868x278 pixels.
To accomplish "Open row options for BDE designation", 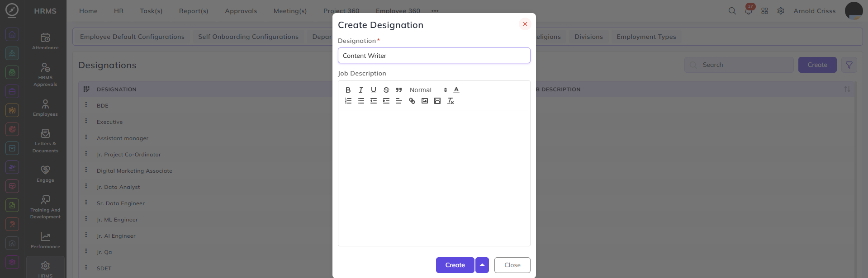I will point(86,104).
